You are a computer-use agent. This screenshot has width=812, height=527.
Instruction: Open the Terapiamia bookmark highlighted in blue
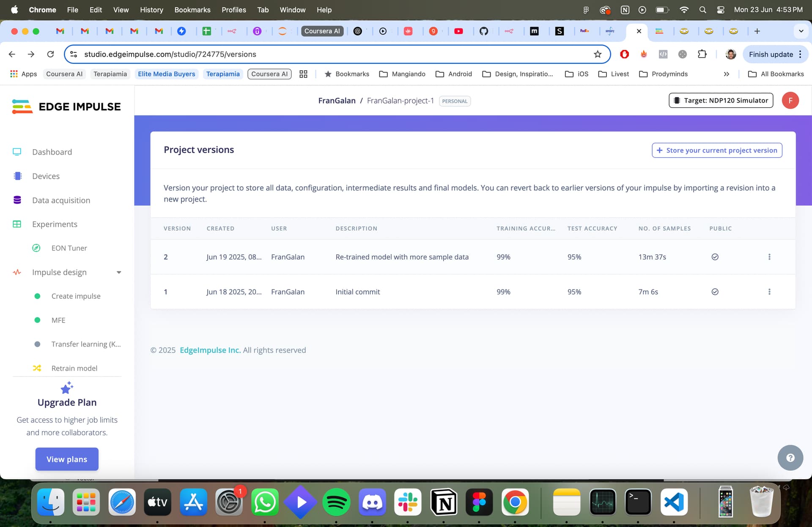click(x=223, y=74)
